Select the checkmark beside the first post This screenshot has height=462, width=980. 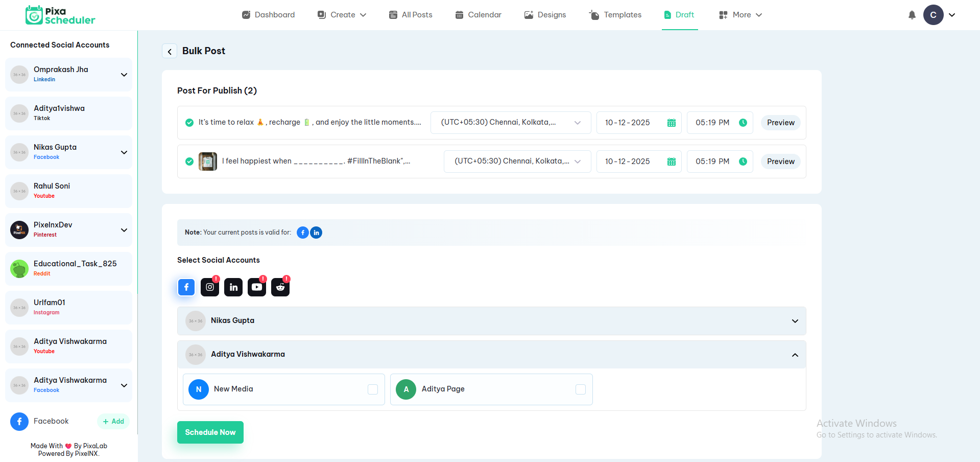pyautogui.click(x=189, y=122)
